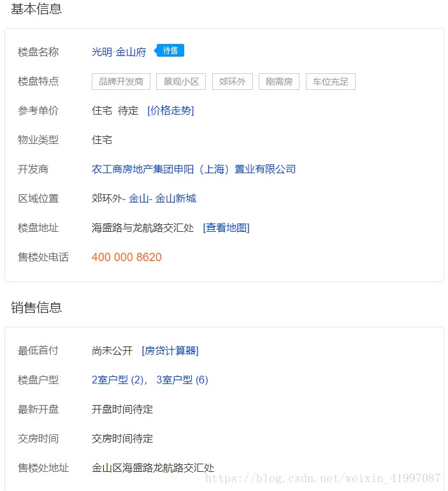
Task: Open the 金山 district link
Action: pyautogui.click(x=138, y=199)
